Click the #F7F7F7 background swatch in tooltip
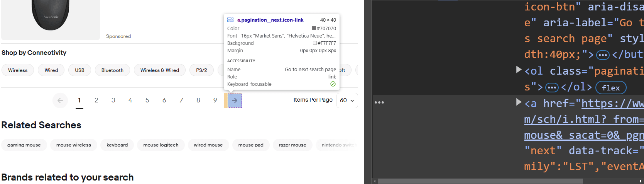Screen dimensions: 644x184 pos(315,43)
